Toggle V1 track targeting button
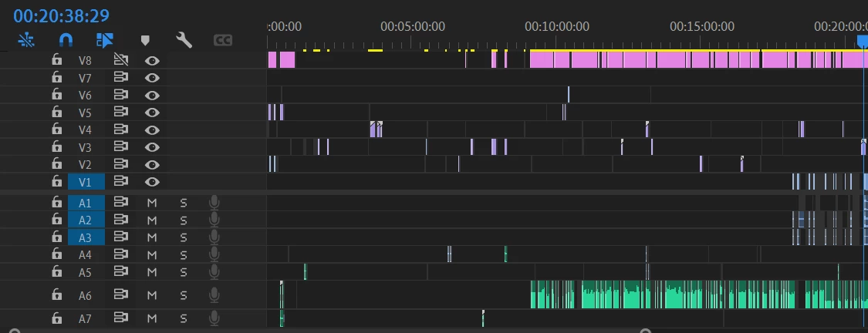The image size is (868, 333). pyautogui.click(x=86, y=182)
